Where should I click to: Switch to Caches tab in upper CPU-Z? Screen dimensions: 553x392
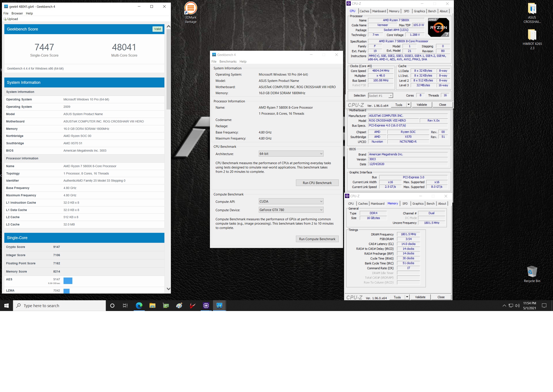coord(364,11)
